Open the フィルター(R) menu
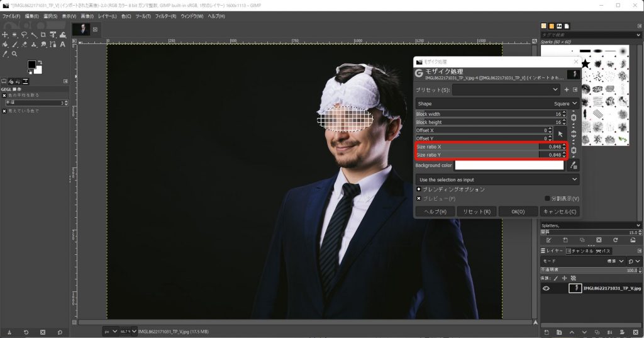Screen dimensions: 644x338 coord(165,16)
